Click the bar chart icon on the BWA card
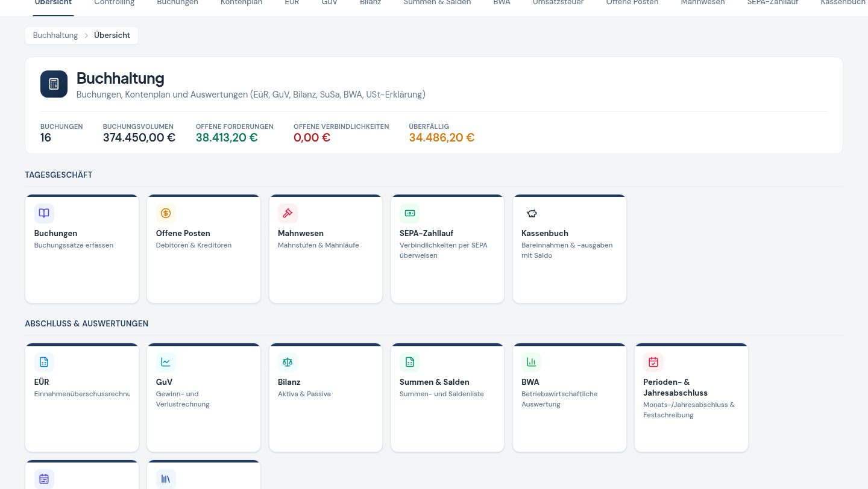The width and height of the screenshot is (868, 489). point(531,362)
